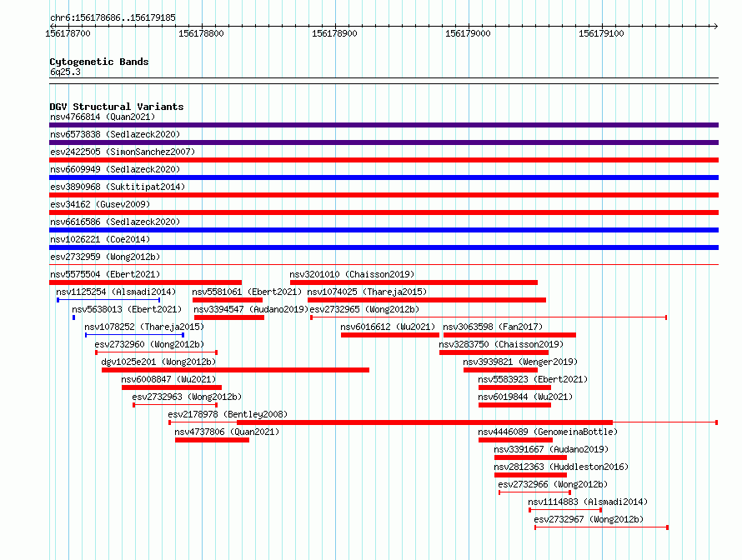This screenshot has height=560, width=742.
Task: Click nsv1125254 (Alsmadi2014) label
Action: point(116,292)
